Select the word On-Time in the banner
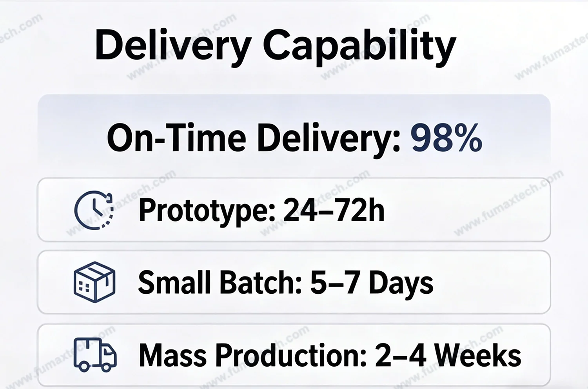Image resolution: width=588 pixels, height=389 pixels. point(176,138)
